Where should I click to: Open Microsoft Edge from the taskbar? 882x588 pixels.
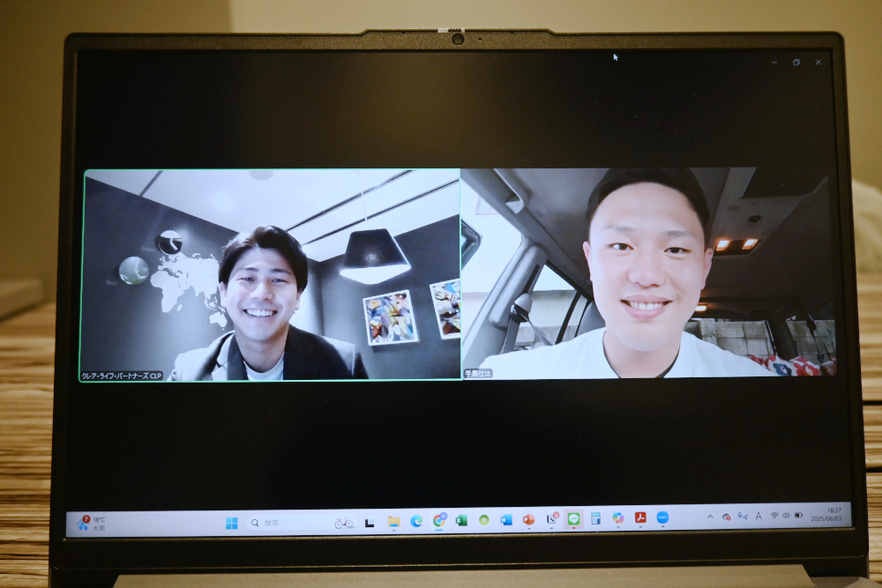tap(416, 521)
